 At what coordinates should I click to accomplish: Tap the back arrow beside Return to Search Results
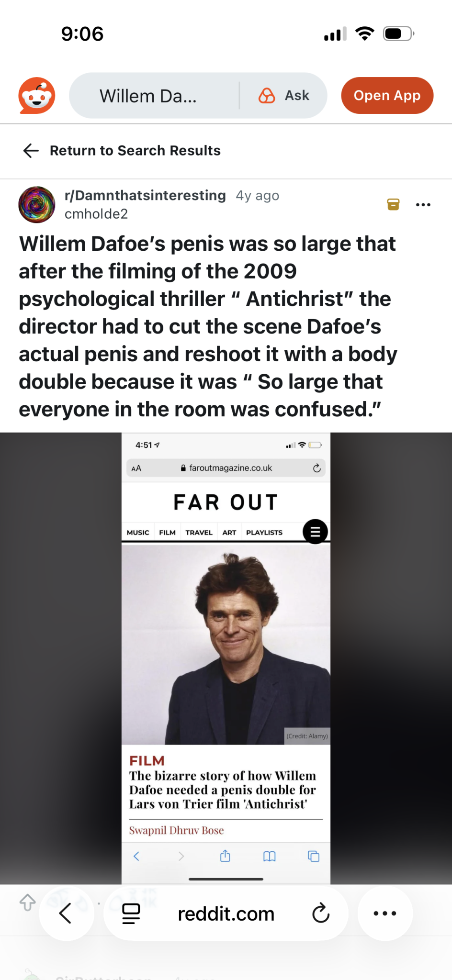[31, 150]
